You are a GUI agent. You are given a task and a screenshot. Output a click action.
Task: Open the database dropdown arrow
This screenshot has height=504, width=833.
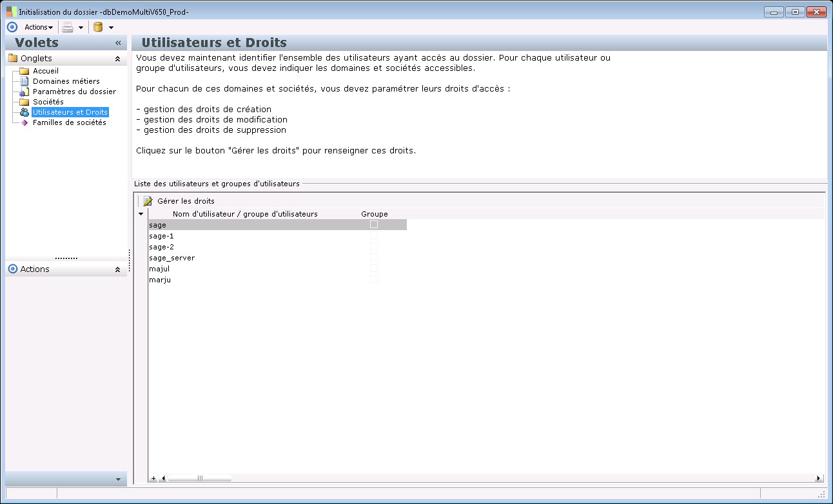click(x=111, y=28)
